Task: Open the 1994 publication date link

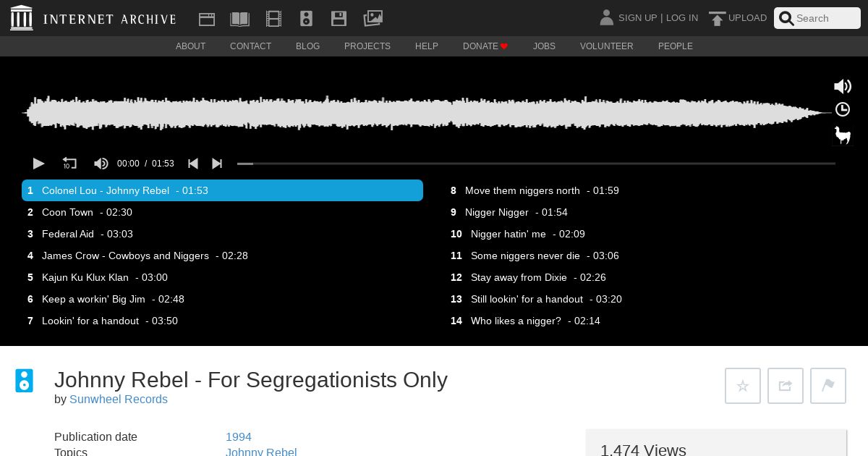Action: tap(239, 437)
